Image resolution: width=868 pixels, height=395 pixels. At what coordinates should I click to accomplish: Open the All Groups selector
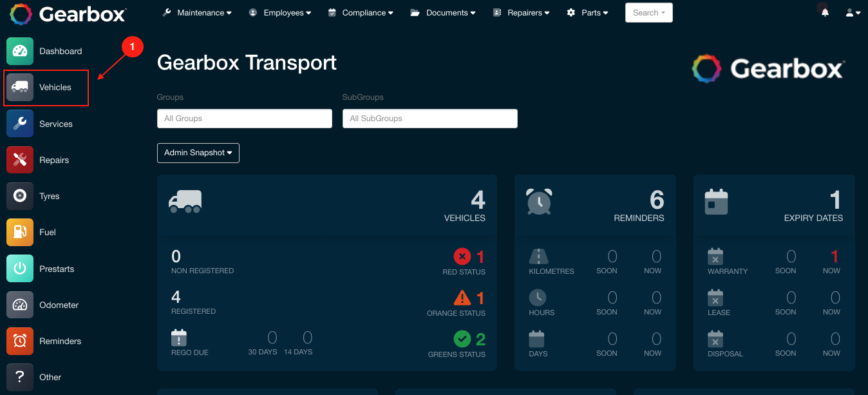[245, 119]
